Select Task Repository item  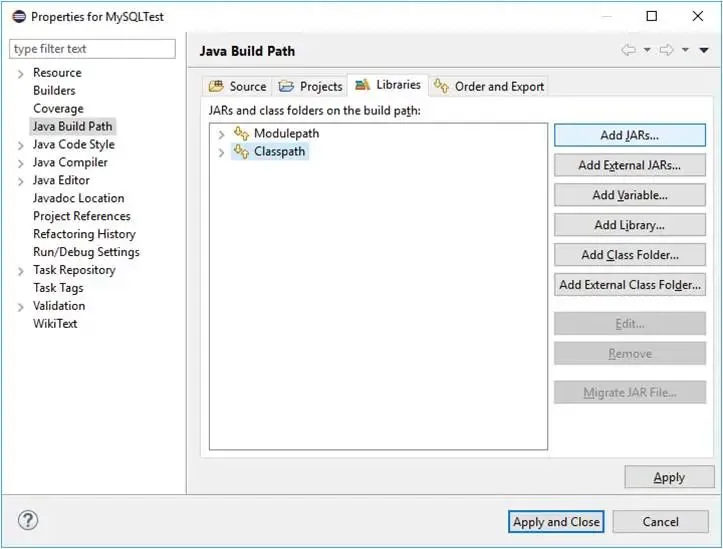click(x=74, y=270)
